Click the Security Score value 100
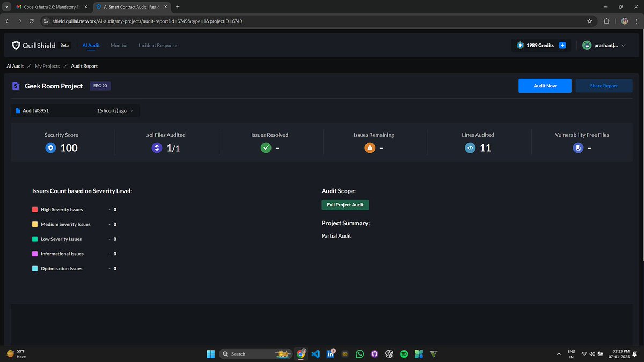 [69, 148]
